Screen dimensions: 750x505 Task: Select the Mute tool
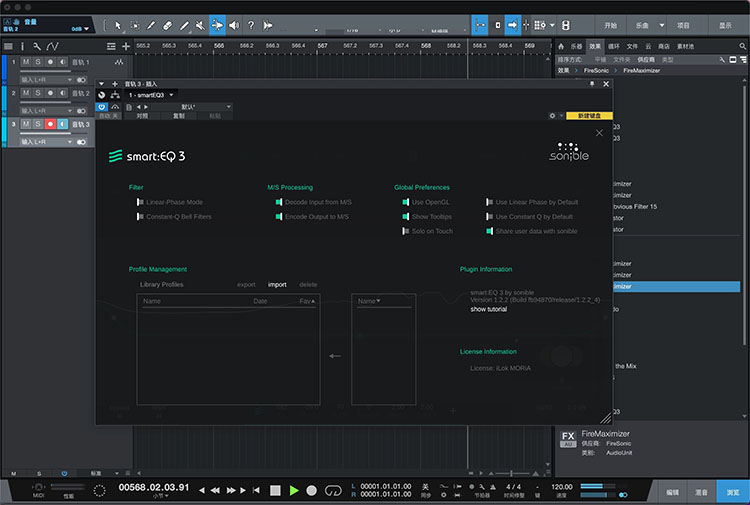[x=200, y=25]
